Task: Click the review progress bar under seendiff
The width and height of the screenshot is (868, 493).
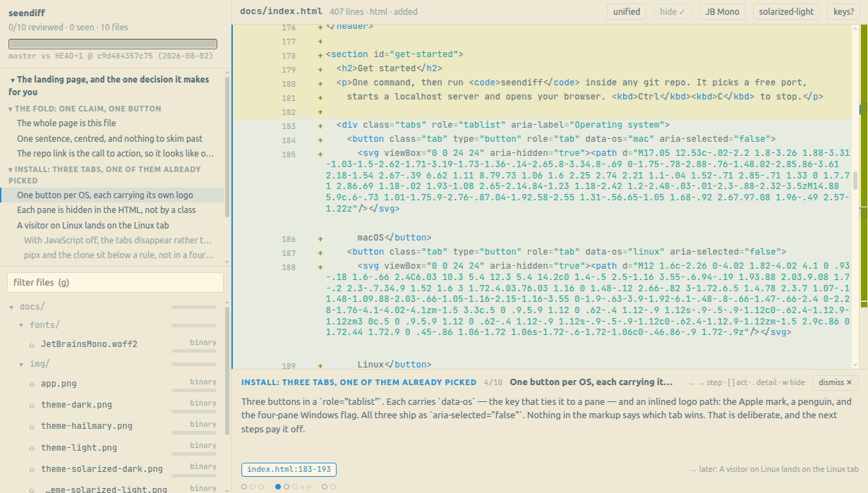Action: point(113,44)
